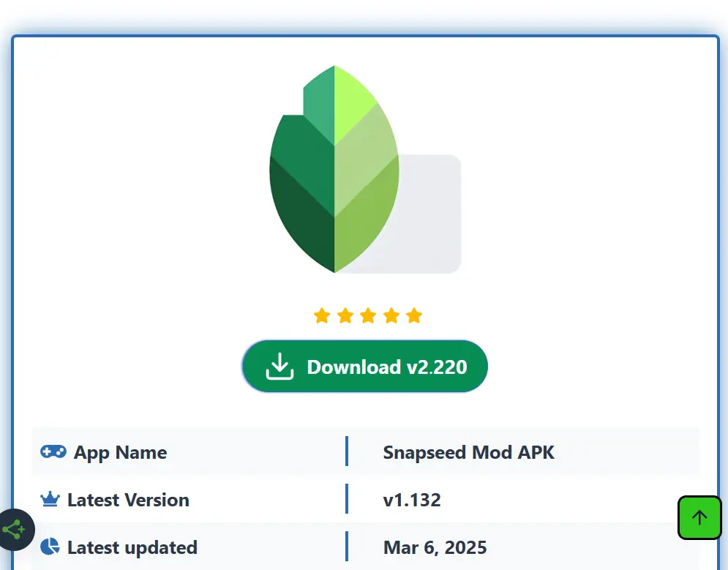Select the 'Mar 6, 2025' date value
This screenshot has height=570, width=728.
(x=435, y=548)
